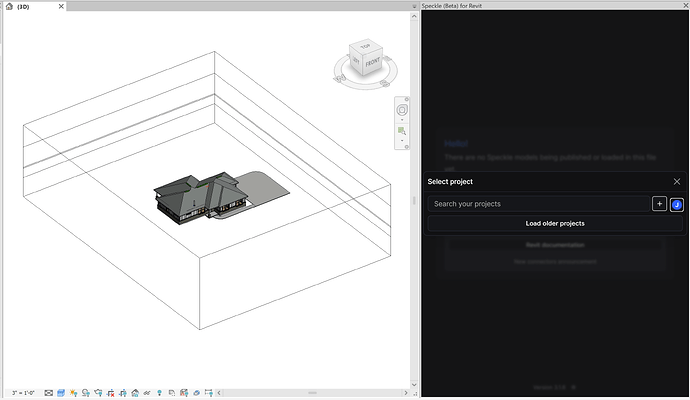The image size is (690, 400).
Task: Open the Full Navigation Wheel tool
Action: [402, 110]
